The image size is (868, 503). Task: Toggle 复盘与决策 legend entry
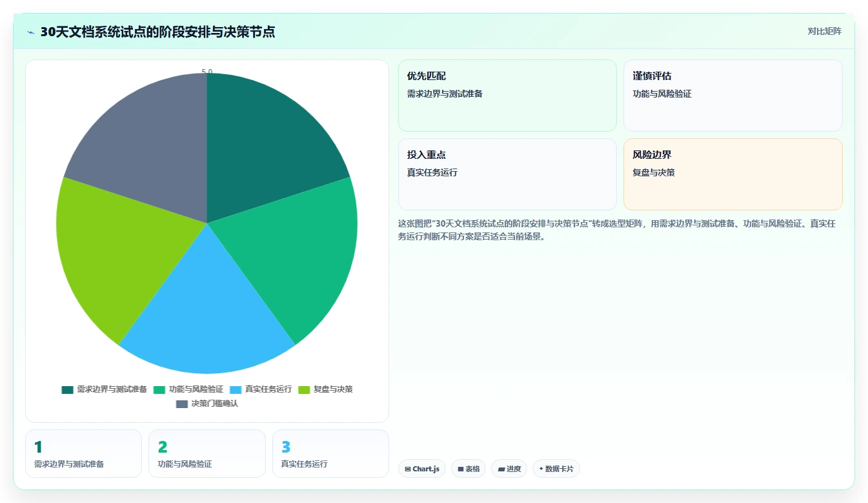pos(326,389)
